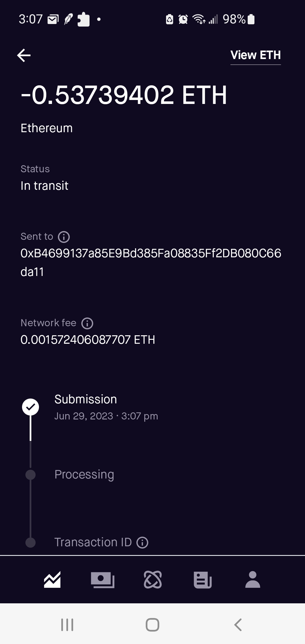Tap the Processing step marker dot
The image size is (305, 644).
[x=30, y=475]
